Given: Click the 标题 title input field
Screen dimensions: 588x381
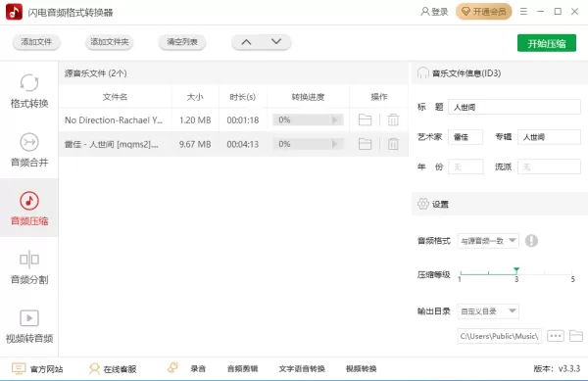Looking at the screenshot, I should tap(514, 107).
